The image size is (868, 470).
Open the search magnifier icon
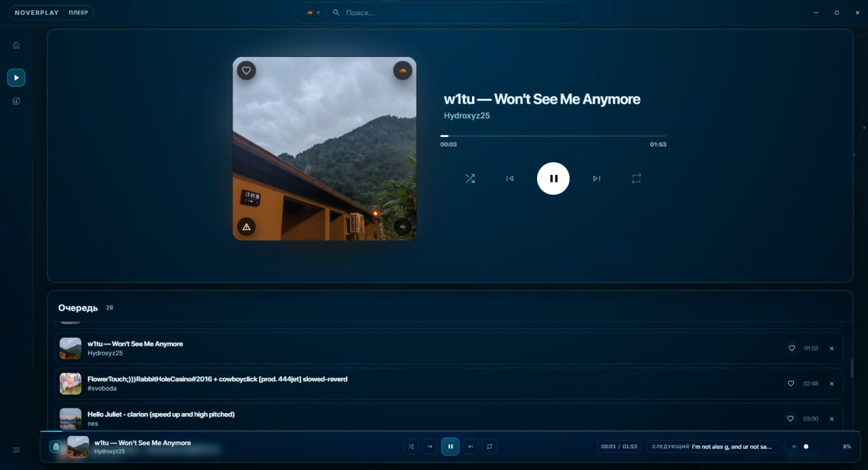335,12
